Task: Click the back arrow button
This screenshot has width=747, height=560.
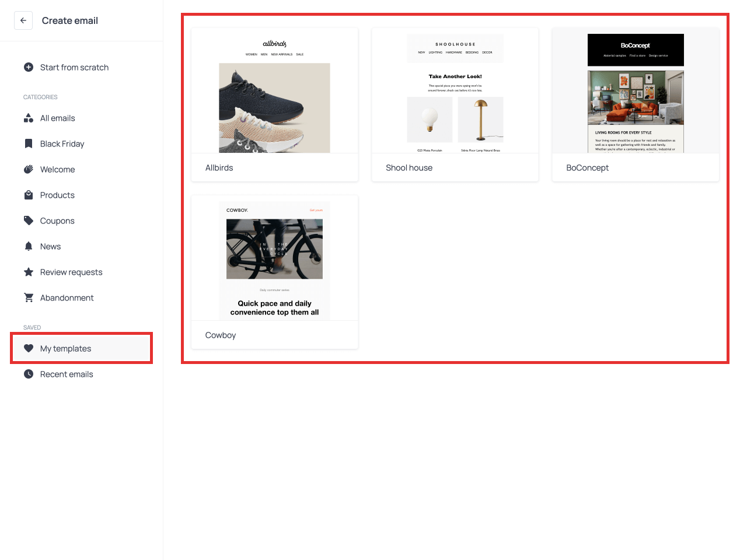Action: click(x=23, y=20)
